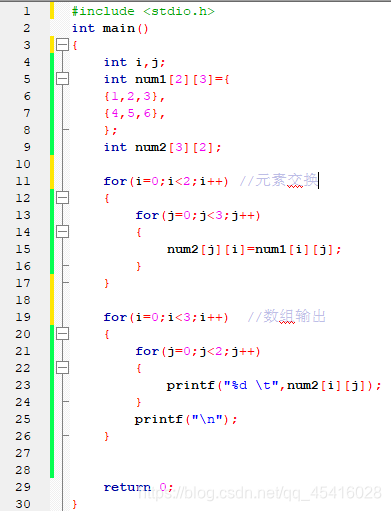391x511 pixels.
Task: Click the for(j=0;j<3;j++) statement
Action: click(x=198, y=215)
